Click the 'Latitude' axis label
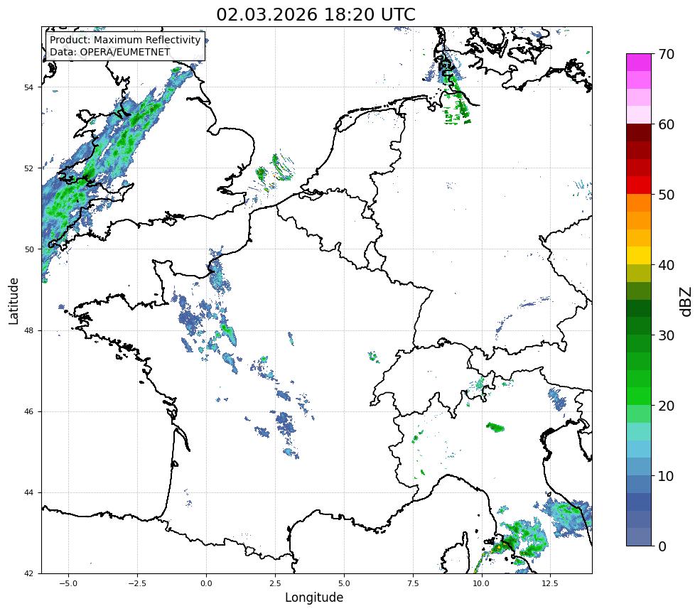Viewport: 700px width, 611px height. point(14,301)
